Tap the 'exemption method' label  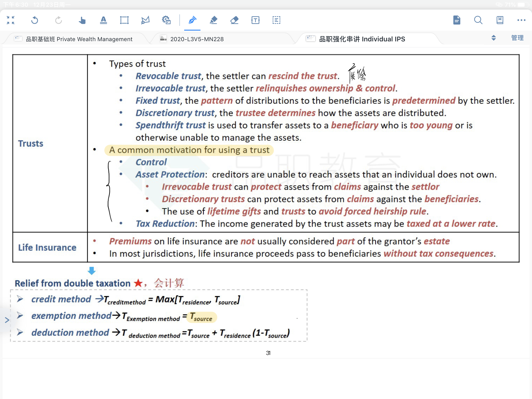(71, 316)
